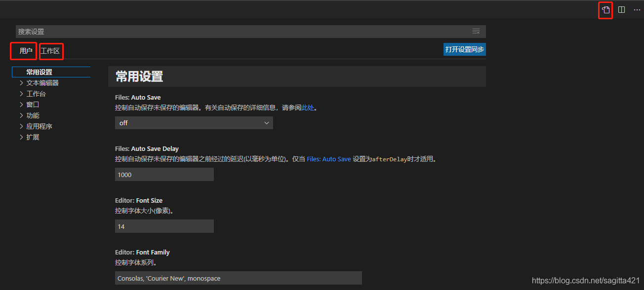Switch to the 工作区 settings tab
This screenshot has height=290, width=644.
click(50, 51)
